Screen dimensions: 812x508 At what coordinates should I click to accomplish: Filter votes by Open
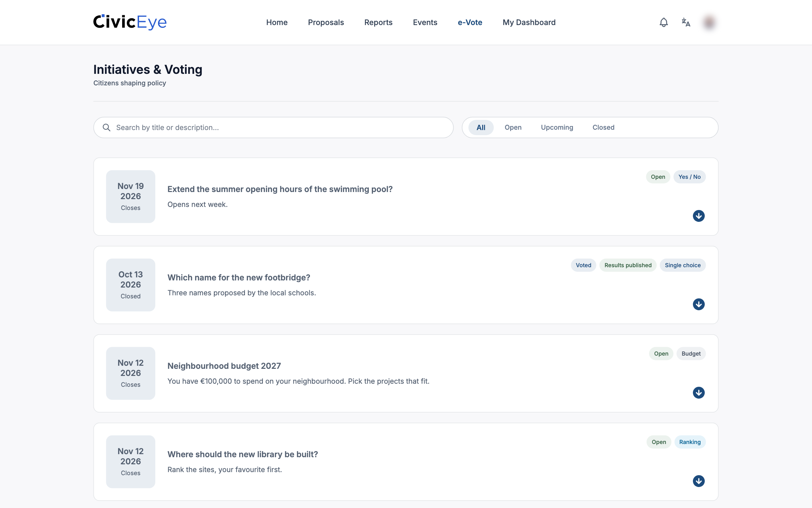[513, 127]
